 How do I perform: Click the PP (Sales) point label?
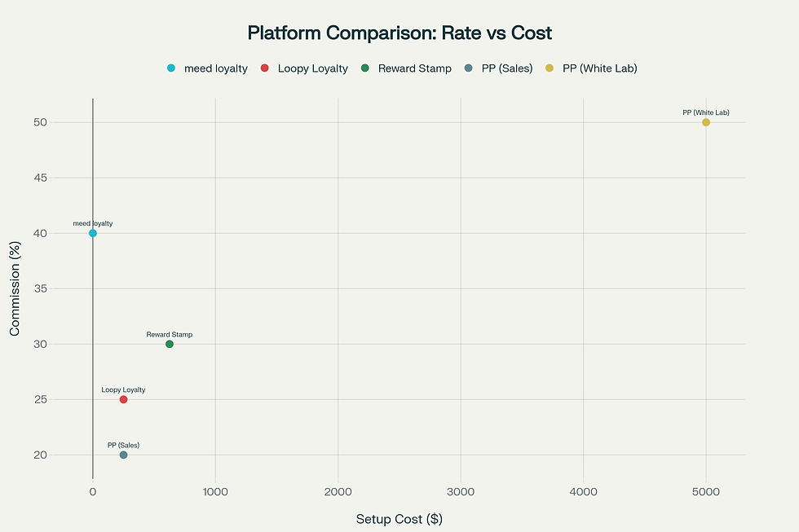[123, 446]
